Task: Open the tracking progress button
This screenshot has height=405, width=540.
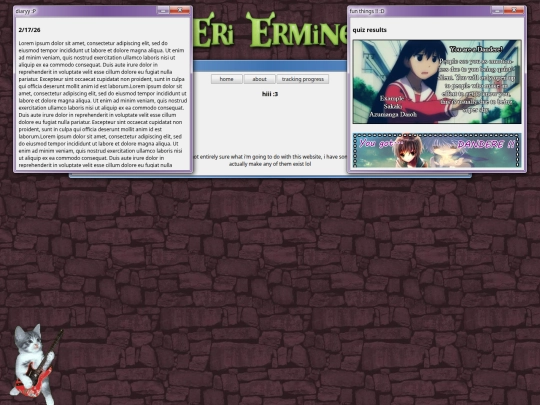Action: [x=303, y=79]
